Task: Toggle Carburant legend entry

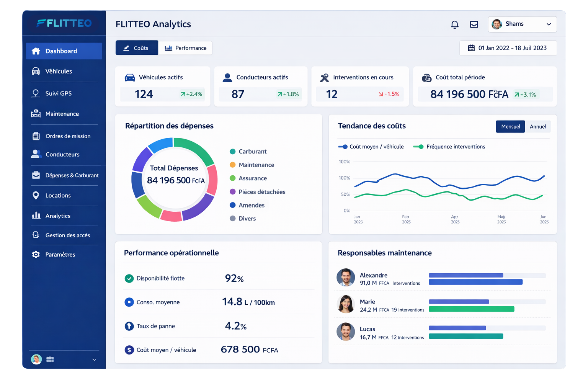Action: click(248, 152)
